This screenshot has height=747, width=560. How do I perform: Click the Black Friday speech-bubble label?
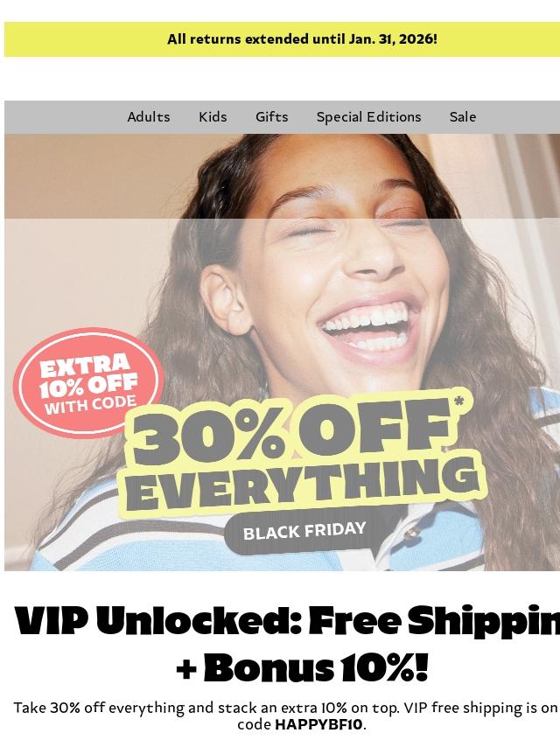(x=305, y=531)
